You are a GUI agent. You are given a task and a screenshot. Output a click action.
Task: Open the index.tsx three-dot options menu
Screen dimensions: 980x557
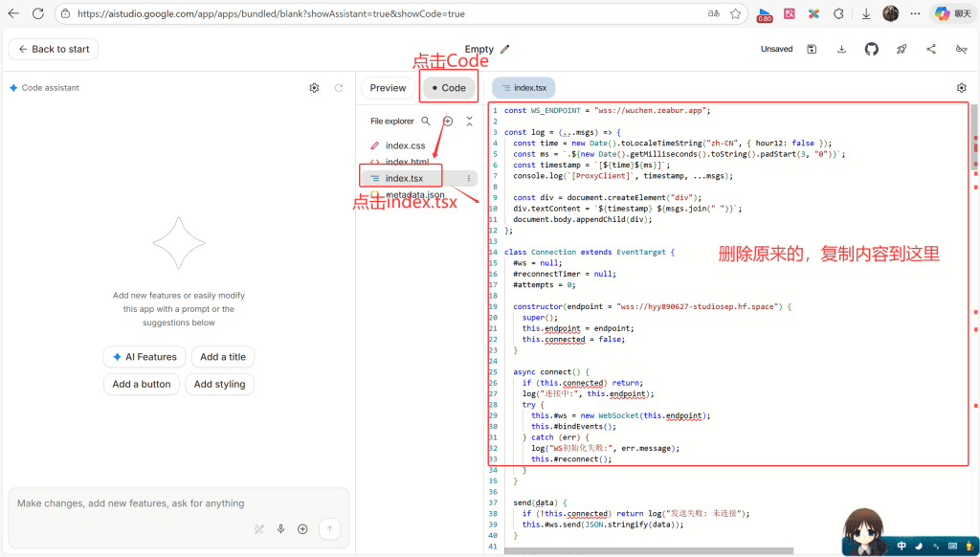[x=468, y=178]
